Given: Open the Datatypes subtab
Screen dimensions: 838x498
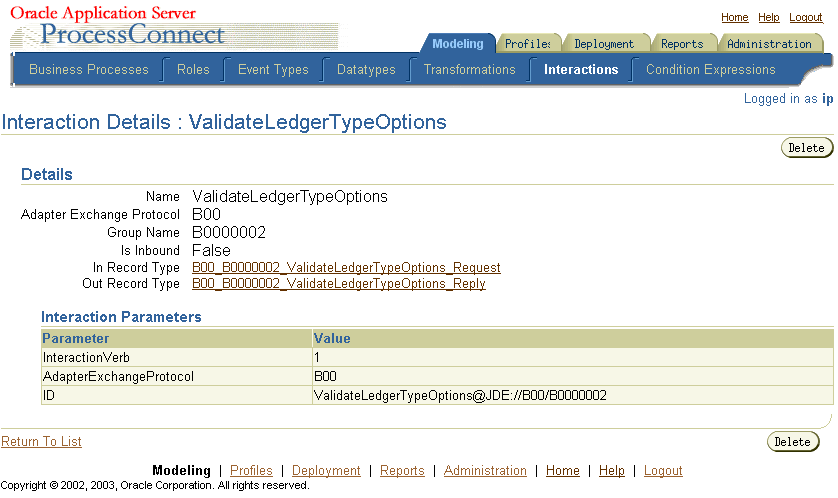Looking at the screenshot, I should point(366,69).
